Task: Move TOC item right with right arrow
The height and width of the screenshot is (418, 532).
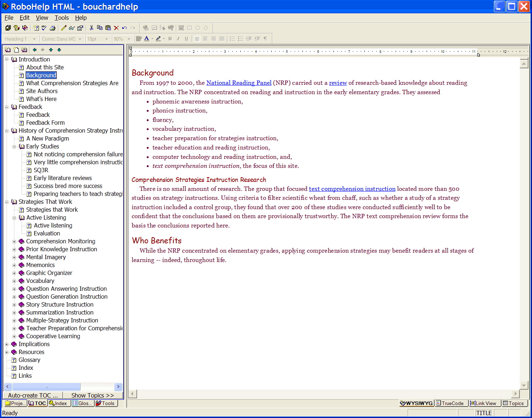Action: point(42,50)
